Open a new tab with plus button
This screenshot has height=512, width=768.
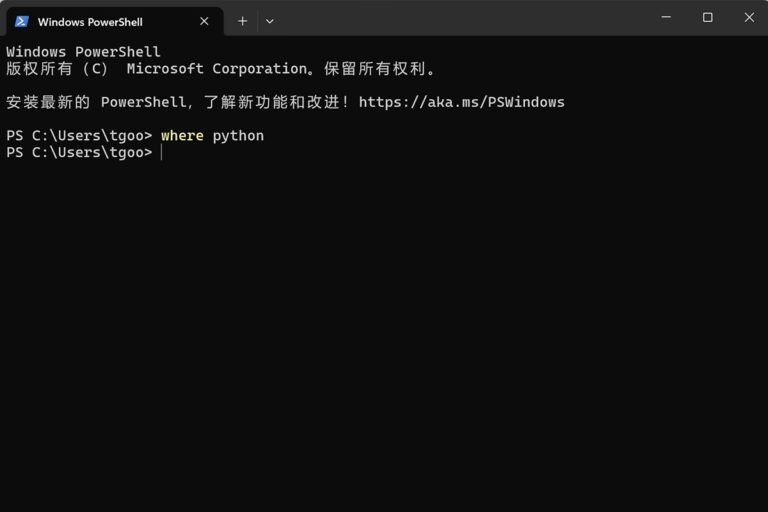pyautogui.click(x=242, y=22)
